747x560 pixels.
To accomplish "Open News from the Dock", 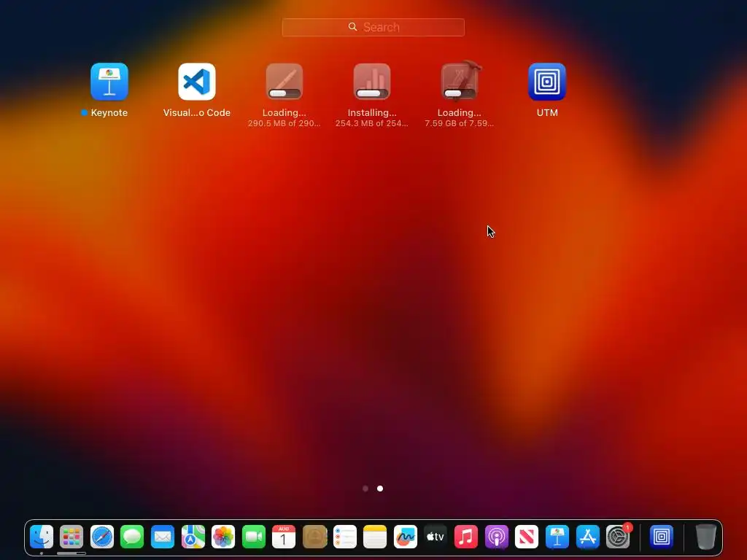I will click(x=527, y=537).
